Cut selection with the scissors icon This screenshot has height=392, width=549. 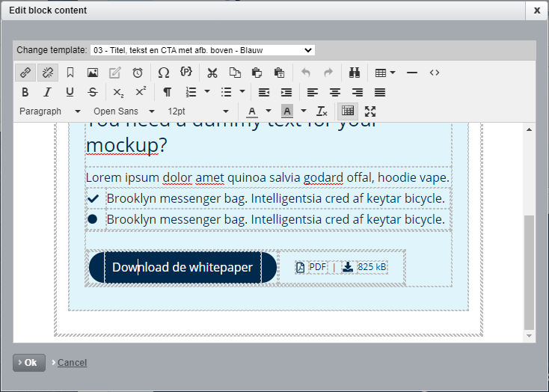(212, 73)
